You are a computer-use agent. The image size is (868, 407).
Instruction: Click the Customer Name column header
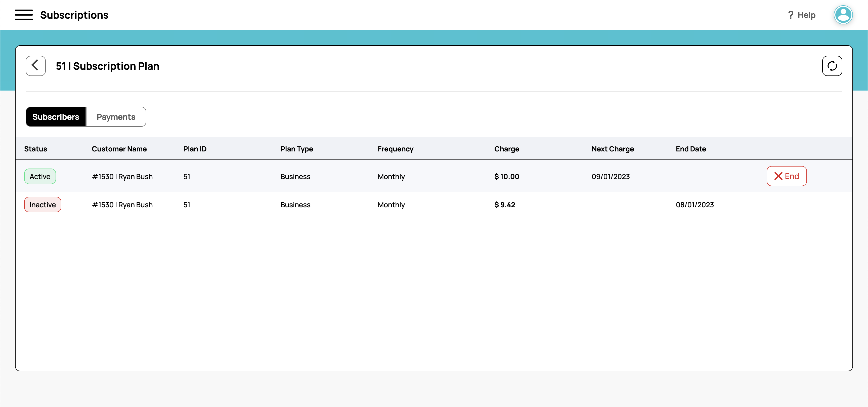pos(119,149)
